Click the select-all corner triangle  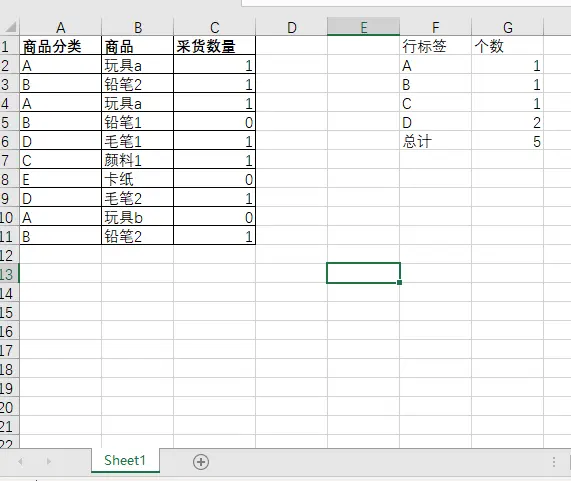pos(10,27)
